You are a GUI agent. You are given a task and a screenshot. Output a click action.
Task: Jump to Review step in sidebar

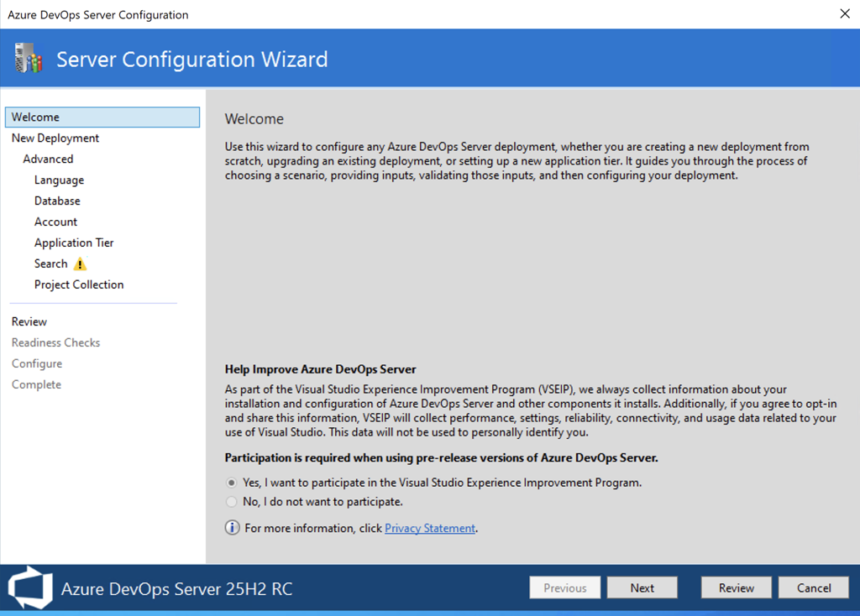(29, 321)
